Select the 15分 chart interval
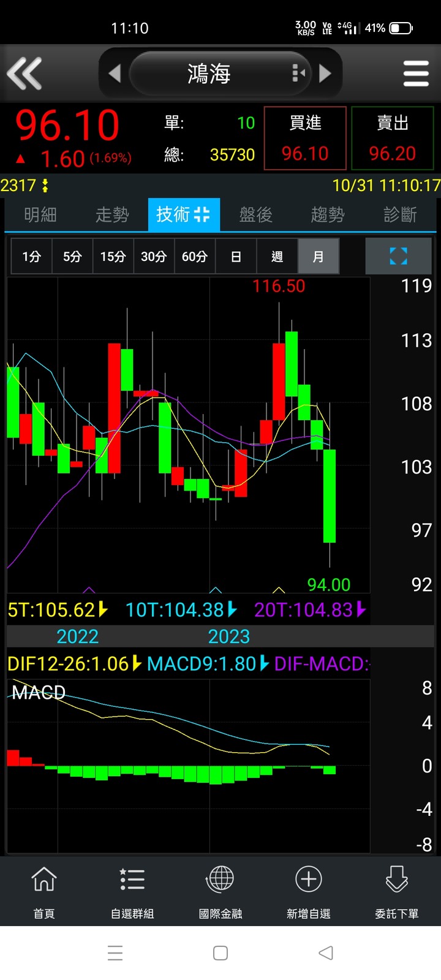This screenshot has width=441, height=980. (113, 256)
